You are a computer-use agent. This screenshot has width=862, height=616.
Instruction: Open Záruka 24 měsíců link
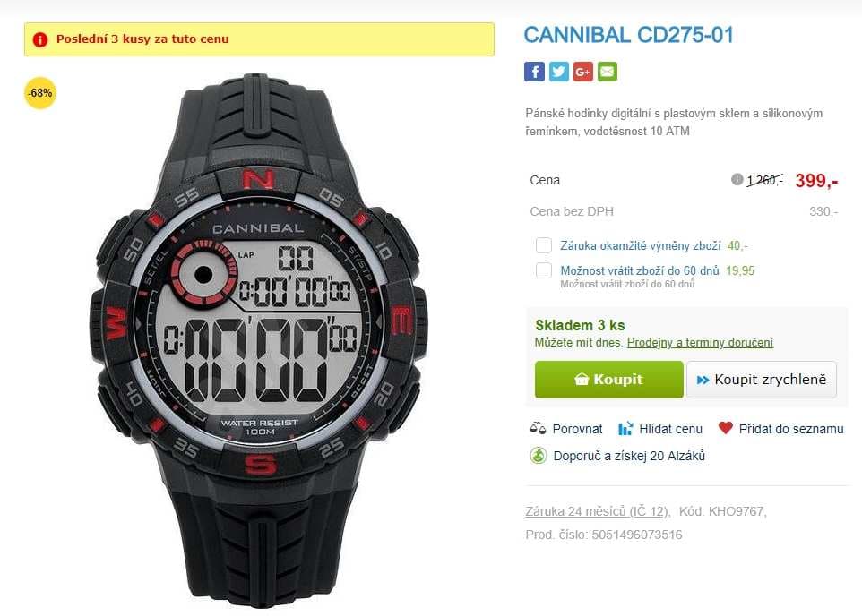pos(597,511)
